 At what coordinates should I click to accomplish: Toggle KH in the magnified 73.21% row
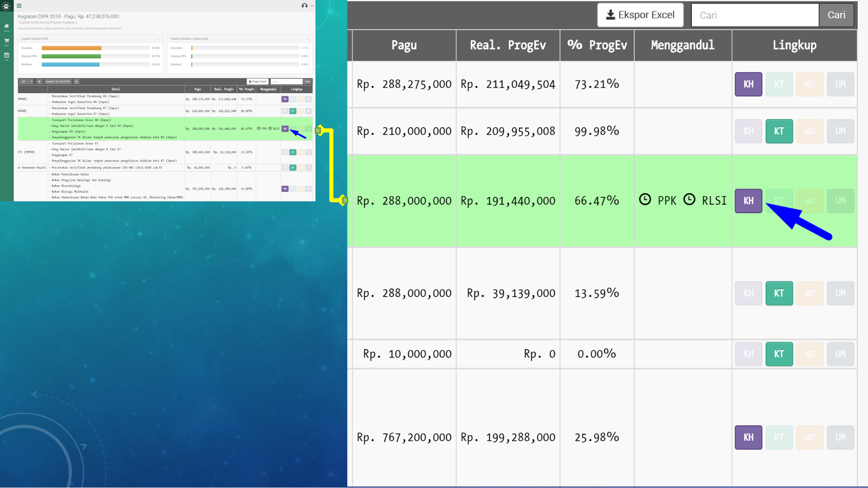click(748, 84)
